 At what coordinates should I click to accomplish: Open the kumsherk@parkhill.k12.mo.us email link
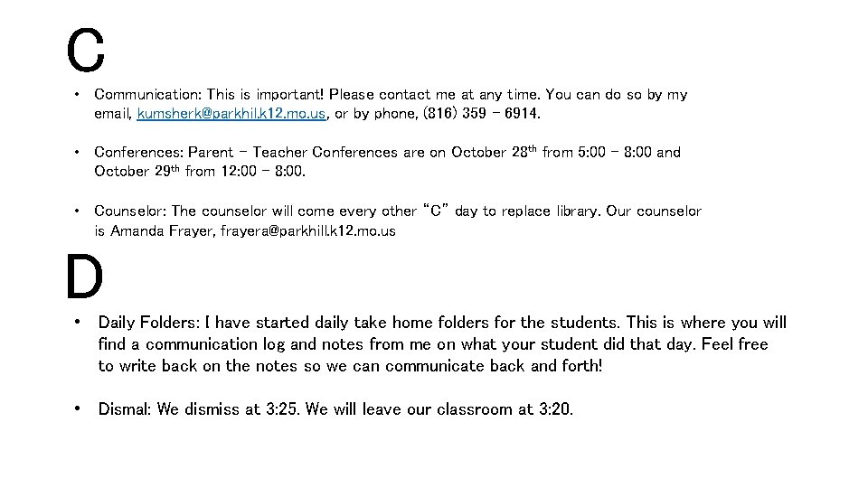[x=231, y=115]
